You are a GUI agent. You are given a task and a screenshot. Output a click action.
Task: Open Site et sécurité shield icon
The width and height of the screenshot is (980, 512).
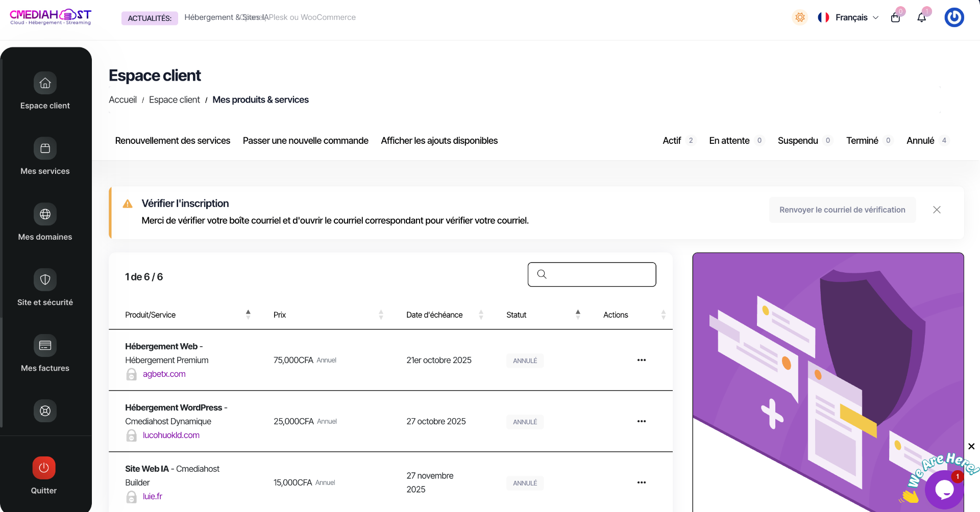coord(45,279)
